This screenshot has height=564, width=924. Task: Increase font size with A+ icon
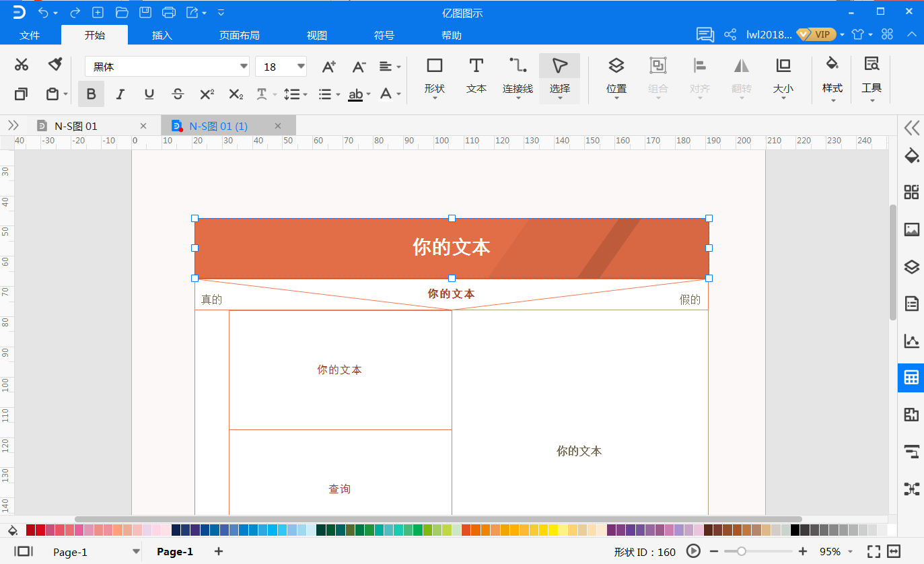[x=328, y=66]
